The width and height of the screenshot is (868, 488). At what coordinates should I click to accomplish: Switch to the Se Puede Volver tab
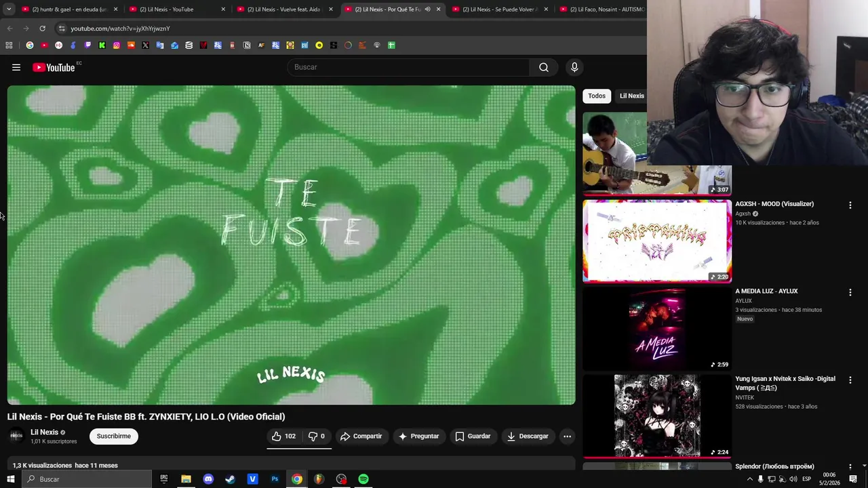[x=500, y=9]
